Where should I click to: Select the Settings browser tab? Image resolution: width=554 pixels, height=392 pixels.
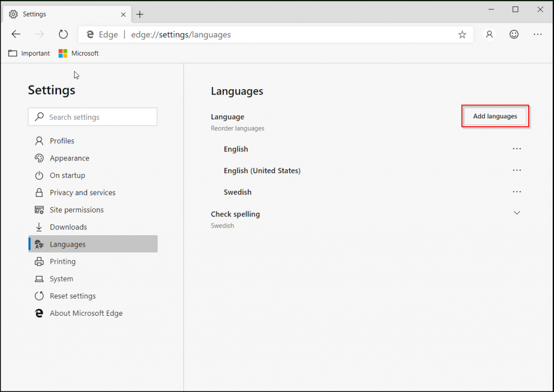(x=65, y=14)
